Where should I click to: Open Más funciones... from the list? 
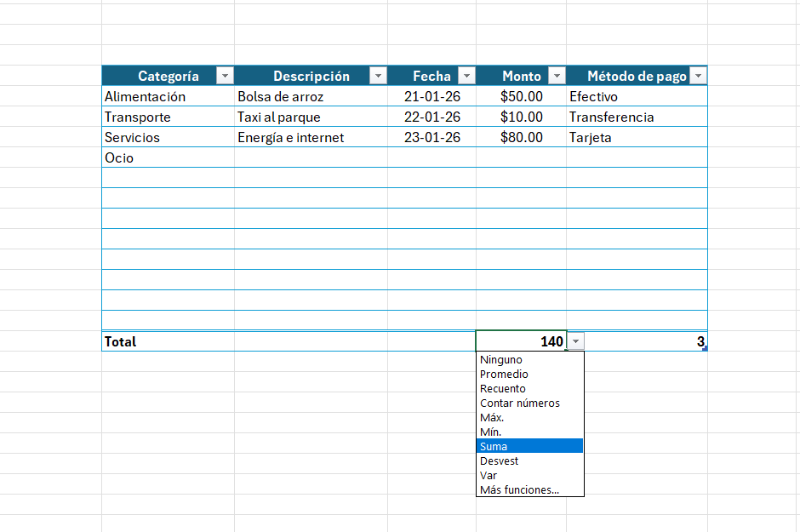[x=519, y=490]
